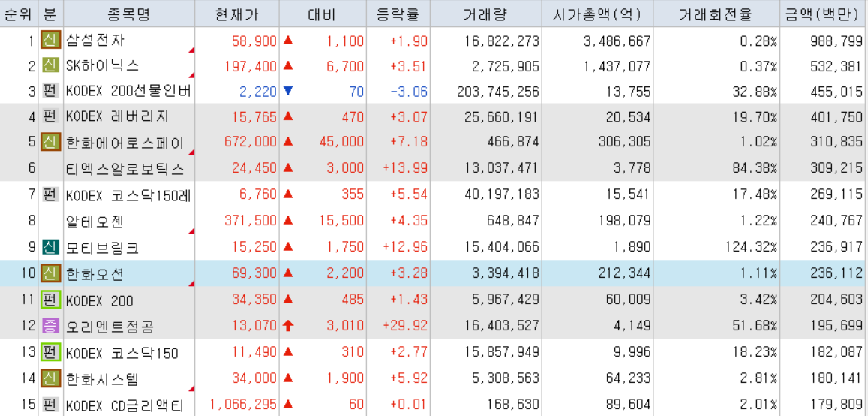868x416 pixels.
Task: Select the 한화시스템 stock name
Action: pyautogui.click(x=102, y=379)
